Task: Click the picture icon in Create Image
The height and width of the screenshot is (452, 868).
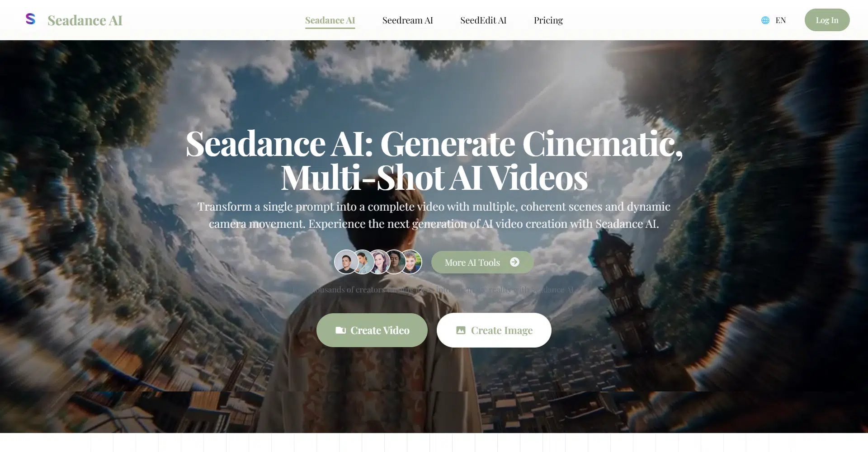Action: click(461, 330)
